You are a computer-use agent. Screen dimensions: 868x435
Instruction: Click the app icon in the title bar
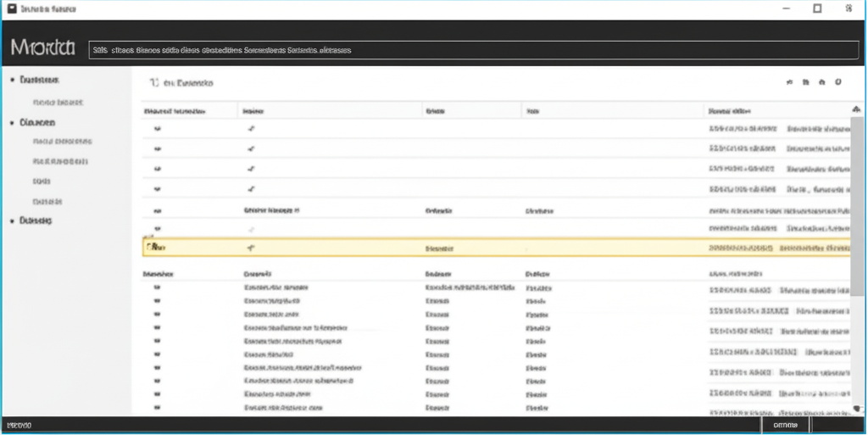pyautogui.click(x=12, y=8)
